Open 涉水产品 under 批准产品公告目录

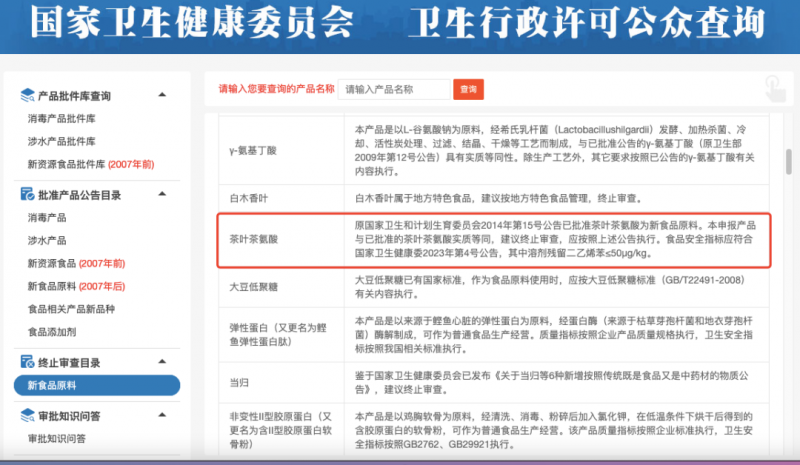[47, 240]
